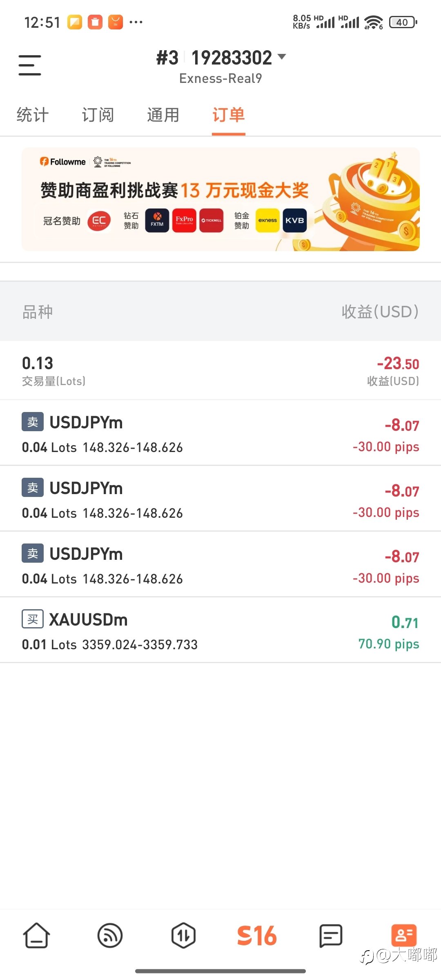This screenshot has width=441, height=980.
Task: Open the Followme trading competition banner
Action: 220,199
